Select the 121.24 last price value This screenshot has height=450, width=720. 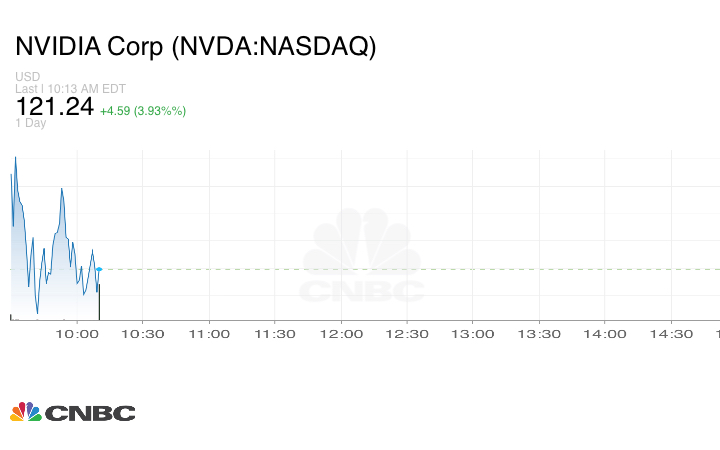(x=53, y=108)
